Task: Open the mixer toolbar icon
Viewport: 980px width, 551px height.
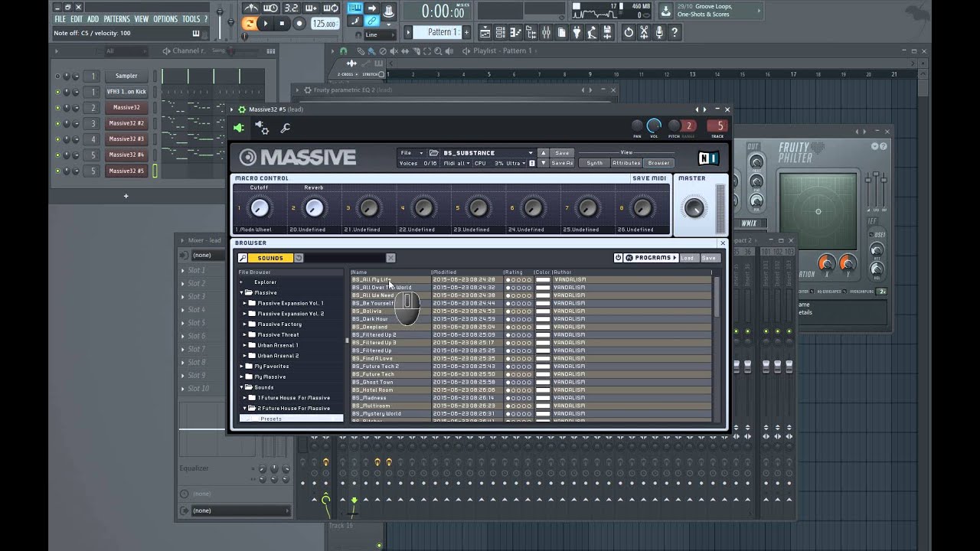Action: point(546,32)
